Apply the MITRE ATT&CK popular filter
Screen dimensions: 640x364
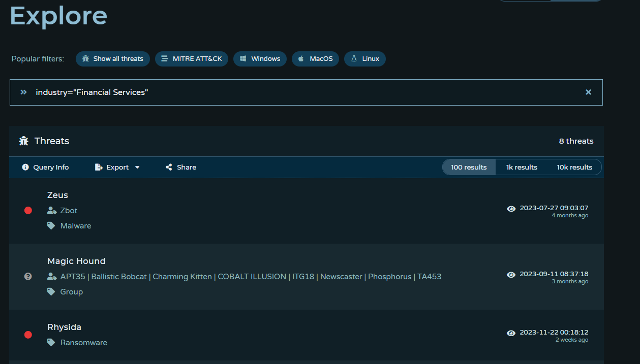click(x=192, y=59)
